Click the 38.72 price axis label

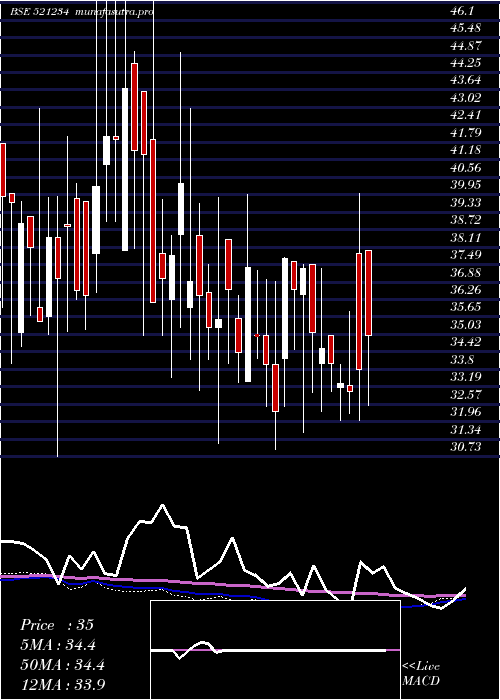coord(465,220)
